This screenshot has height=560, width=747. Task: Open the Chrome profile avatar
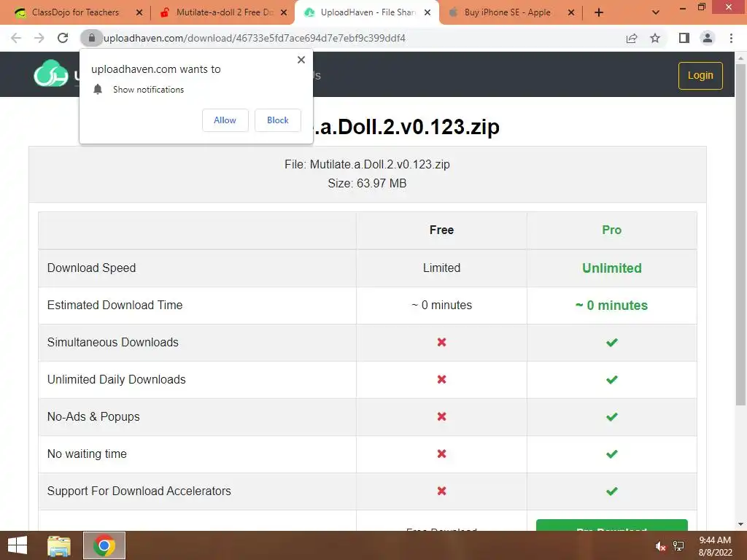click(x=708, y=38)
